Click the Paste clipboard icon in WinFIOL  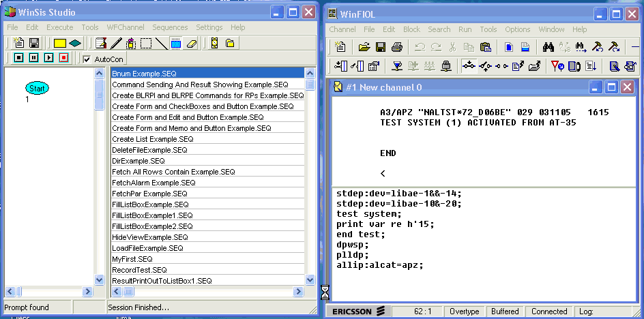(x=486, y=47)
